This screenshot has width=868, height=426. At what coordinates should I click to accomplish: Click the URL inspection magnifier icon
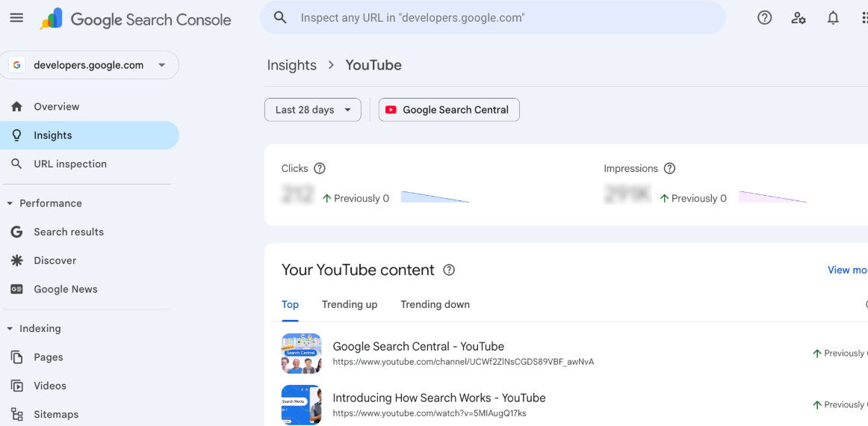(16, 164)
